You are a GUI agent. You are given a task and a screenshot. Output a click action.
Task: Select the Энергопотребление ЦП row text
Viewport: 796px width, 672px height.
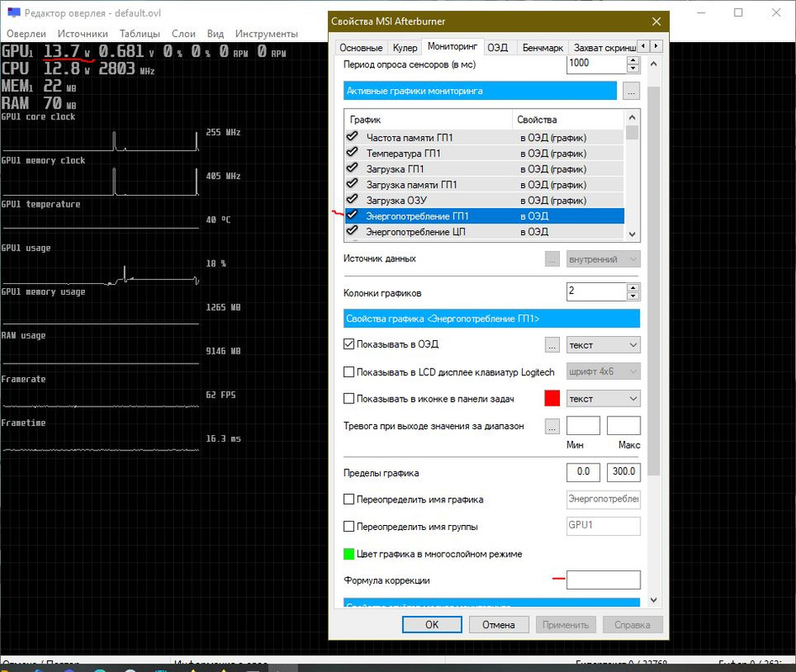[x=415, y=232]
